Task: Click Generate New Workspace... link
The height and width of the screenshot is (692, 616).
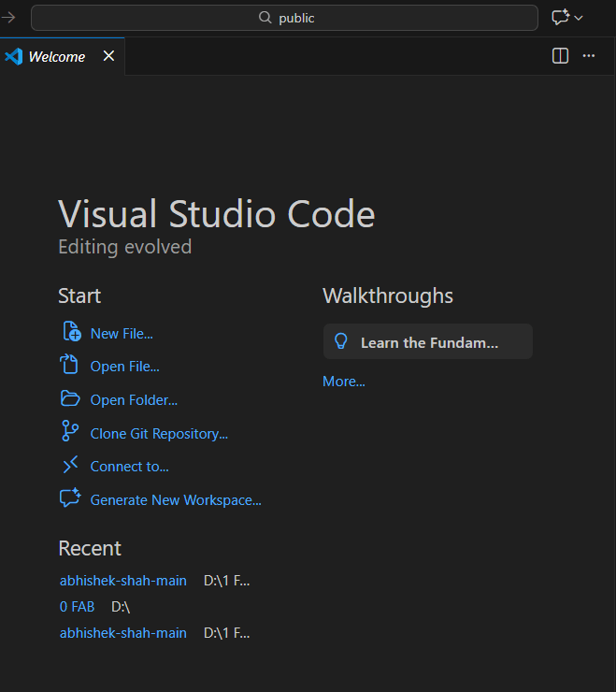Action: click(176, 500)
